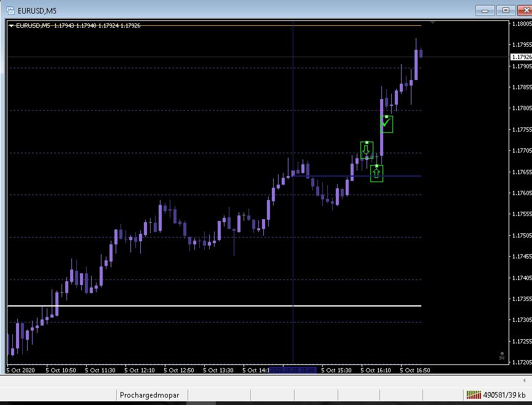The height and width of the screenshot is (405, 532).
Task: Close the EURUSD,M5 chart window
Action: 525,10
